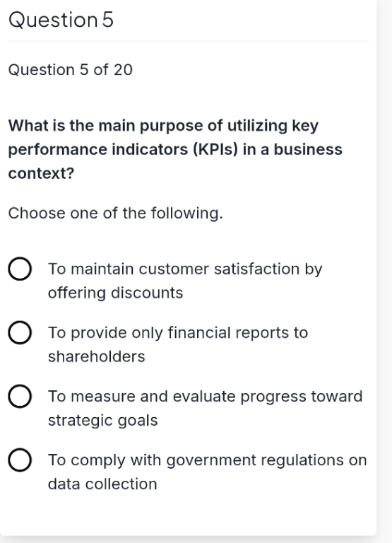Click the number '20' in the question counter
The height and width of the screenshot is (543, 392).
tap(123, 70)
